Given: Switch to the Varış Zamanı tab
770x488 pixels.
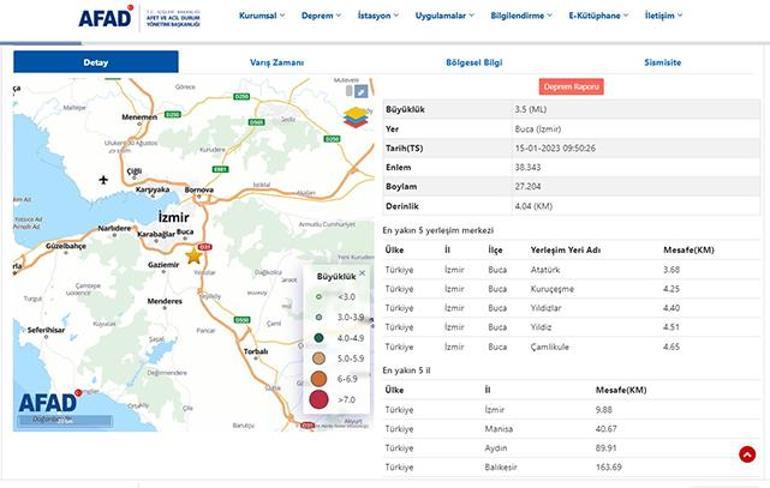Looking at the screenshot, I should (277, 62).
